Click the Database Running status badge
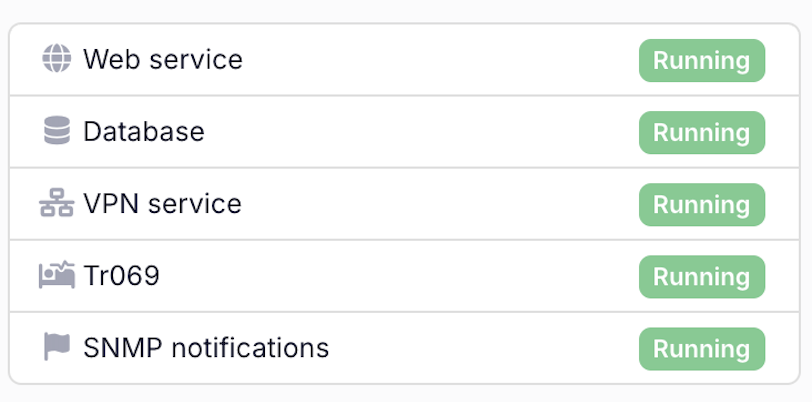Screen dimensions: 812x402 (x=701, y=132)
